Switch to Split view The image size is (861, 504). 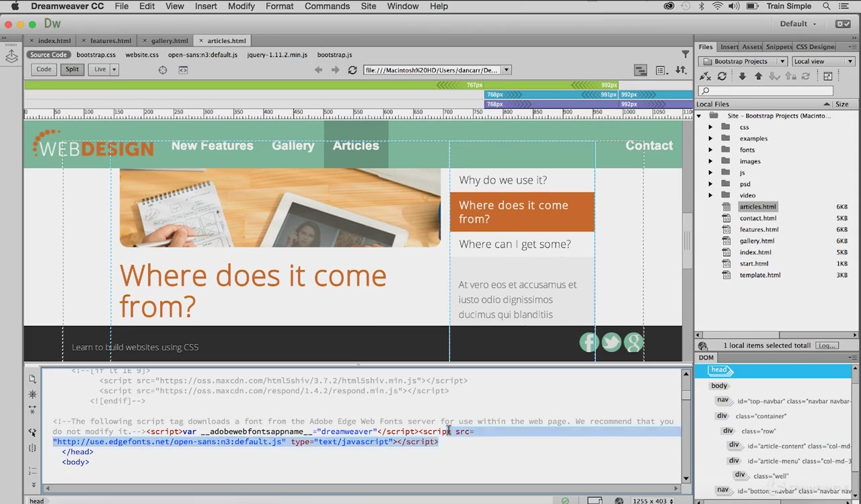(x=72, y=69)
